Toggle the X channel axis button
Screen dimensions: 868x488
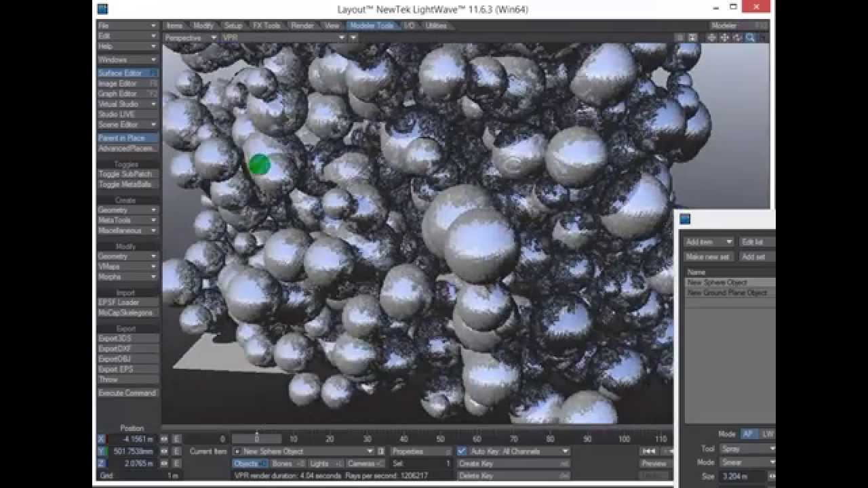(x=102, y=439)
